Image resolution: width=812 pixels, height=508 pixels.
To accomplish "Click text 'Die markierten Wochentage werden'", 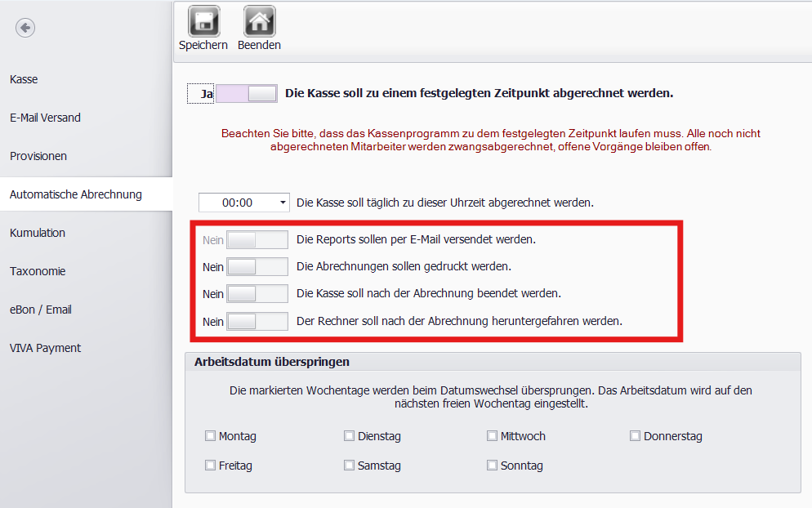I will [490, 397].
